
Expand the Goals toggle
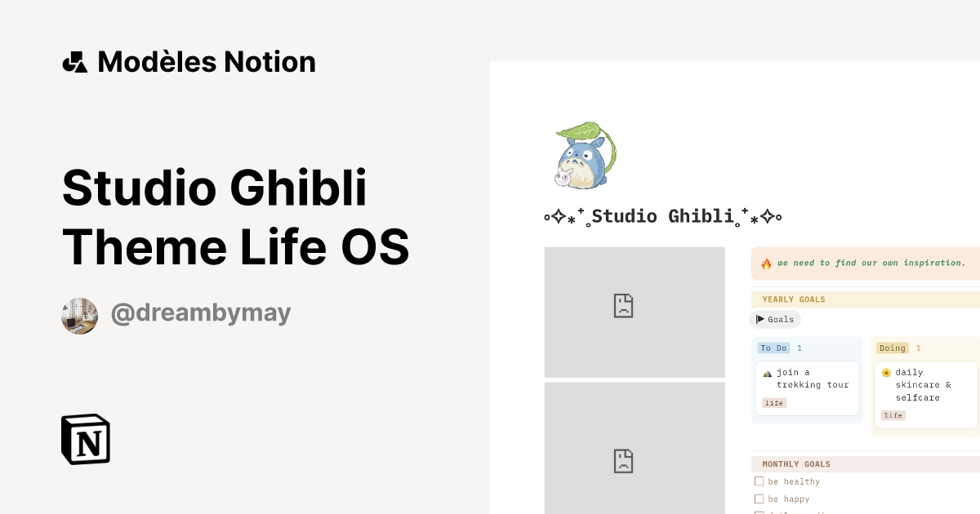(774, 320)
